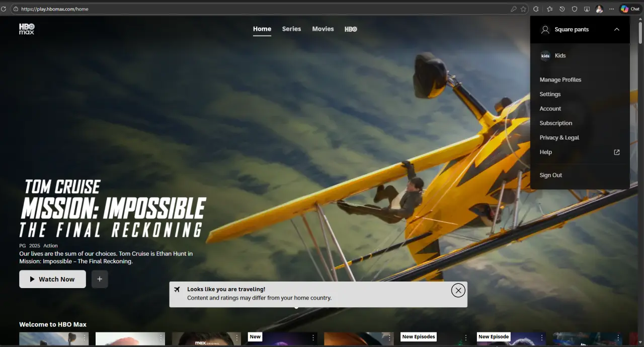Click the 'Looks like you are traveling!' text
The width and height of the screenshot is (644, 347).
coord(226,289)
